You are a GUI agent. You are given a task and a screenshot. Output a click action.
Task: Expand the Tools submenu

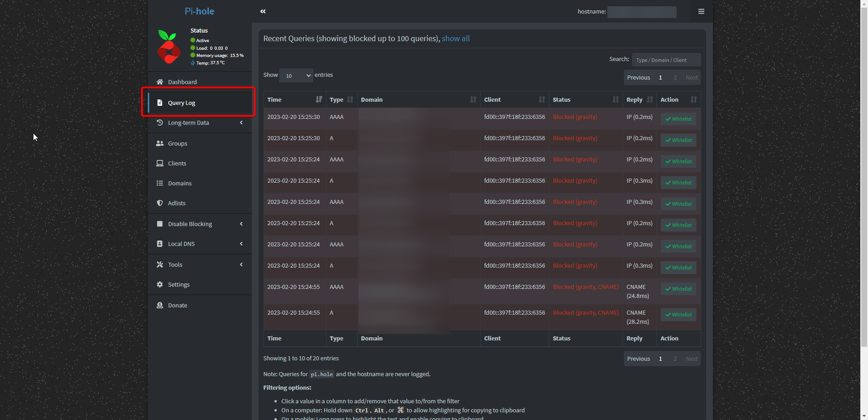pyautogui.click(x=175, y=264)
